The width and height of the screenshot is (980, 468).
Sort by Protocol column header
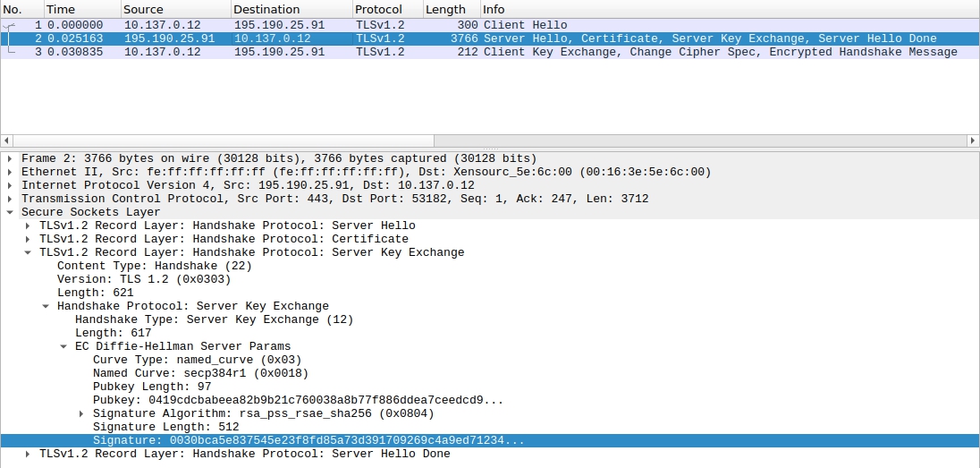click(x=388, y=9)
